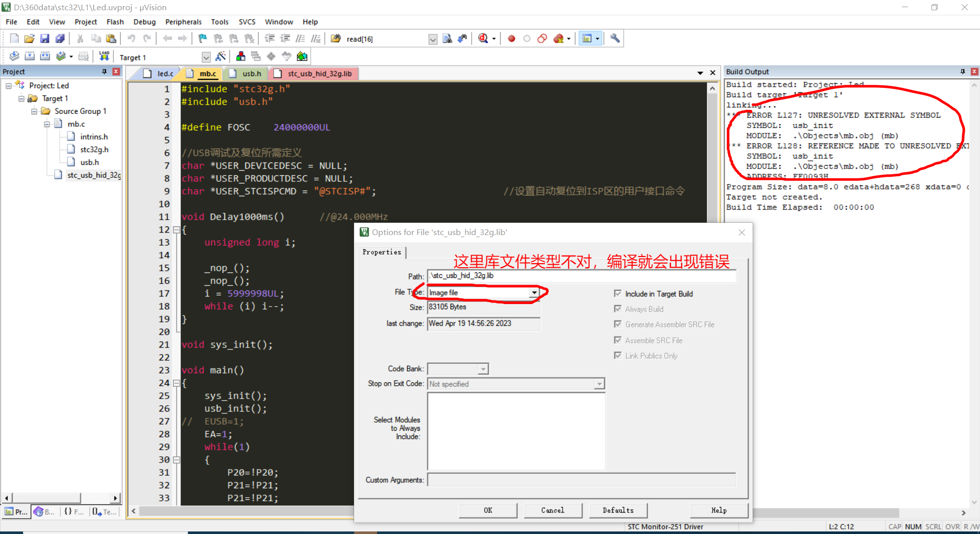Open the Target 1 selection dropdown
The image size is (980, 534).
[206, 57]
